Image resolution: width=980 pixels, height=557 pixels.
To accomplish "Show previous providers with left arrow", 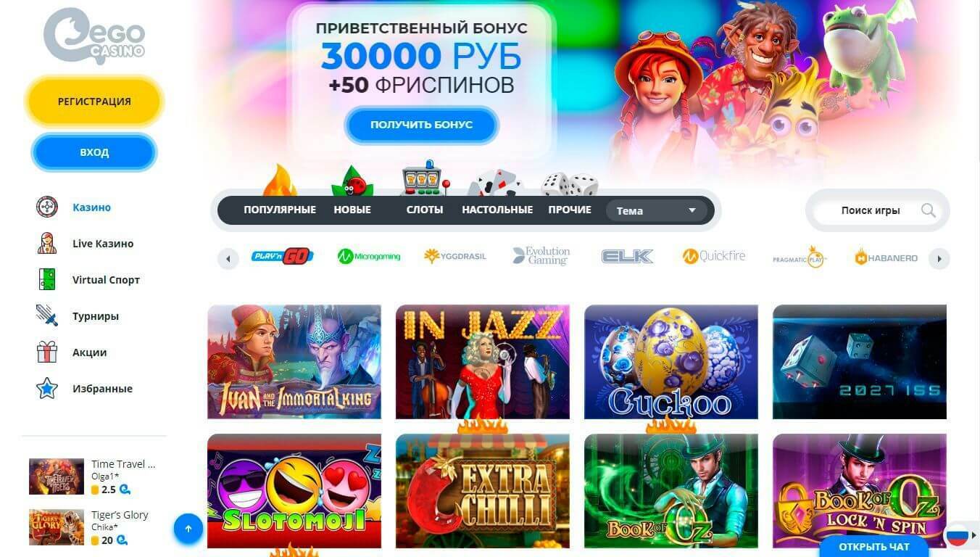I will (228, 258).
